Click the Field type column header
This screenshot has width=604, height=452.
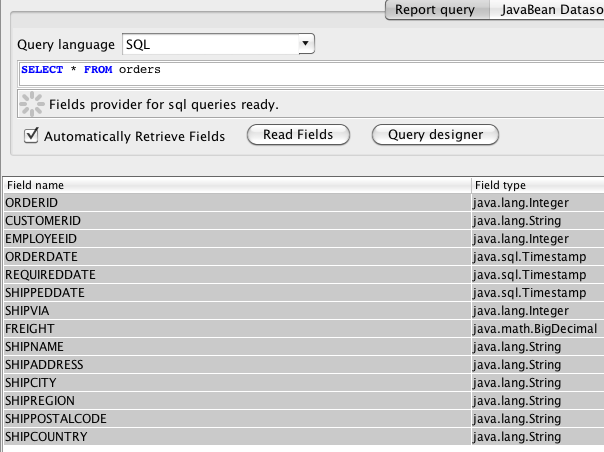pyautogui.click(x=538, y=185)
